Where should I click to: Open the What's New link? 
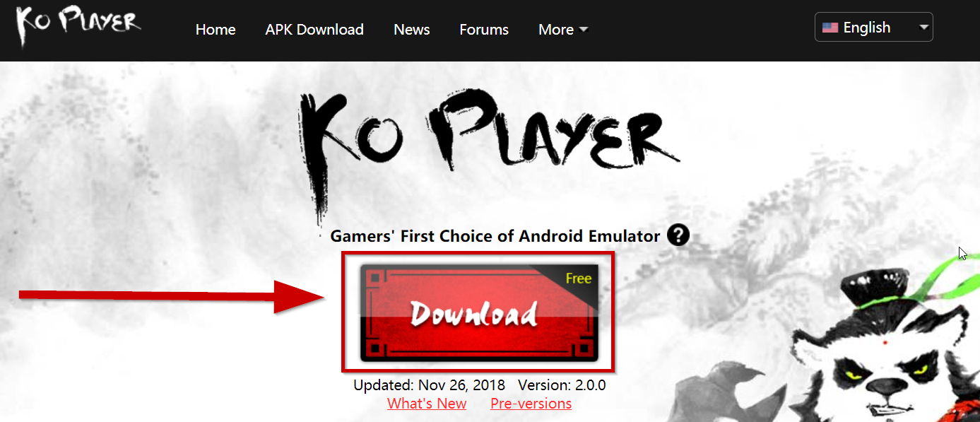point(427,404)
